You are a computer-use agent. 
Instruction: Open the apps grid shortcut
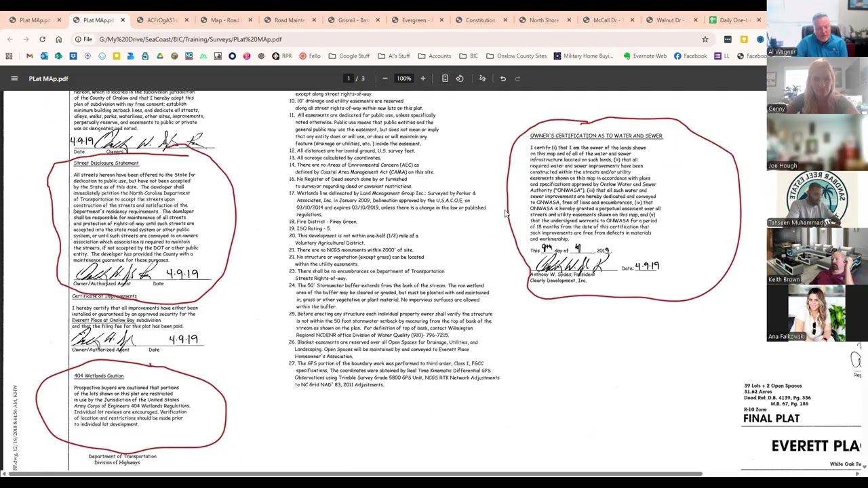pos(9,56)
